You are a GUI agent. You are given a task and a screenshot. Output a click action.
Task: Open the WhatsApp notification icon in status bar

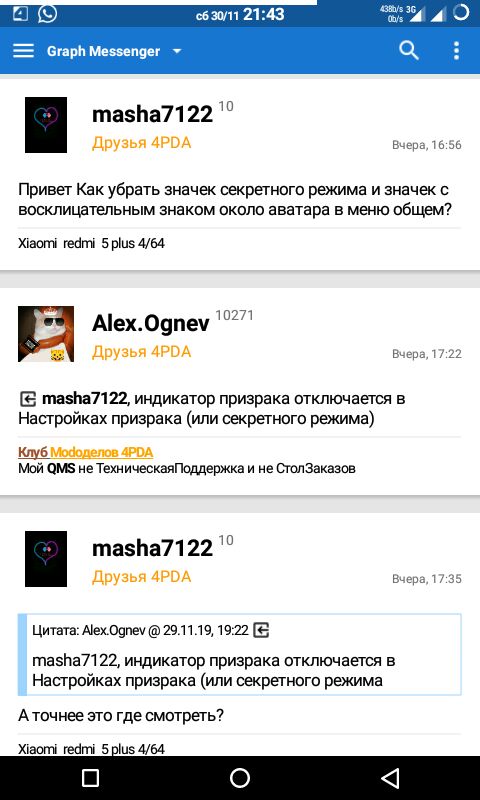47,13
